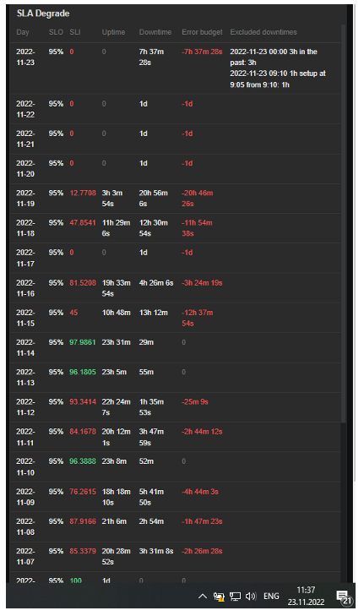Click the 2022-11-10 SLI value 96.3888
Viewport: 364px width, 616px height.
pos(83,461)
